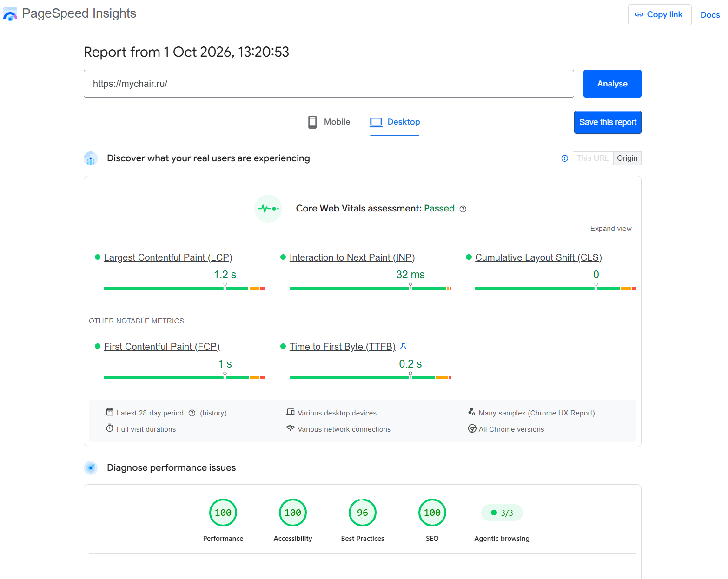Open help icon next to Latest 28-day period

(x=192, y=413)
